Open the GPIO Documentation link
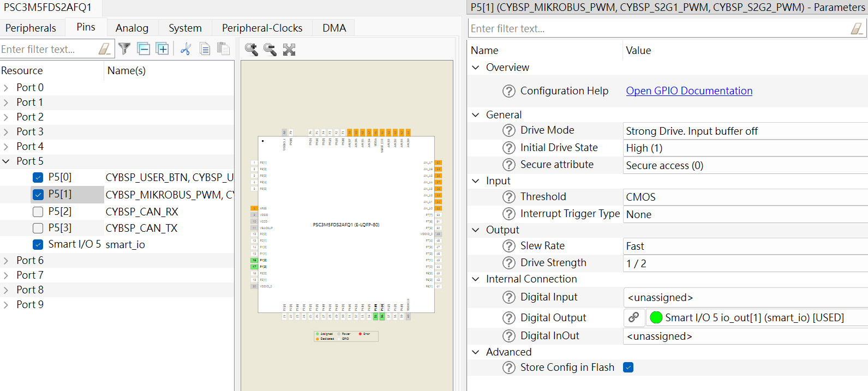The height and width of the screenshot is (391, 868). (689, 91)
